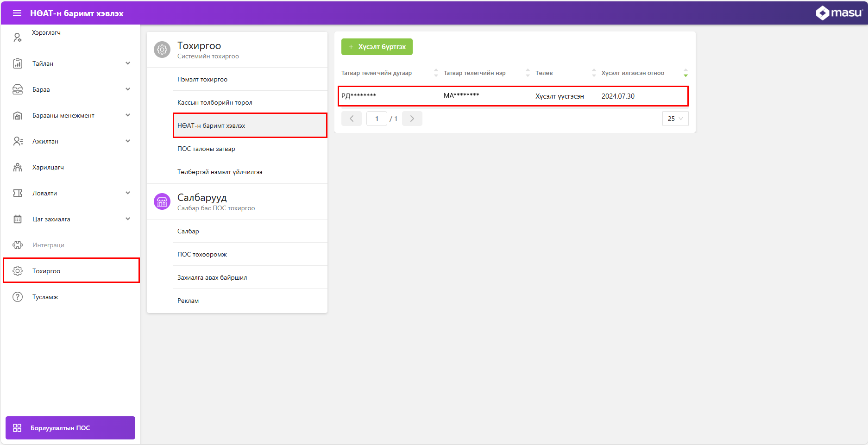Expand the Ажилтан menu chevron
868x445 pixels.
(x=128, y=141)
